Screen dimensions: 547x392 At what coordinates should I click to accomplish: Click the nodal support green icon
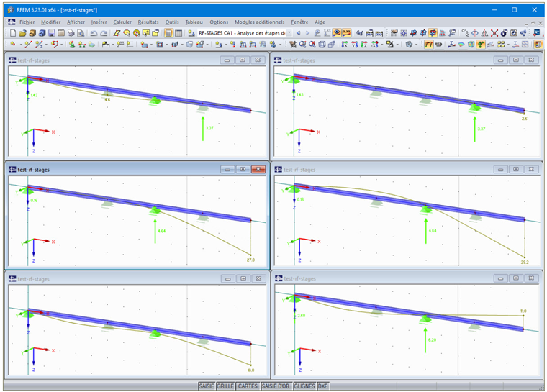tap(72, 45)
